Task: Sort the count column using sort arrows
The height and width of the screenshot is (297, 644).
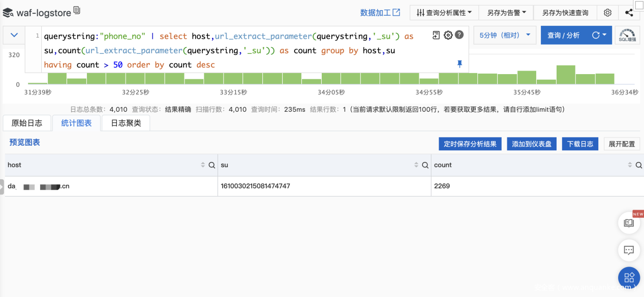Action: (x=630, y=165)
